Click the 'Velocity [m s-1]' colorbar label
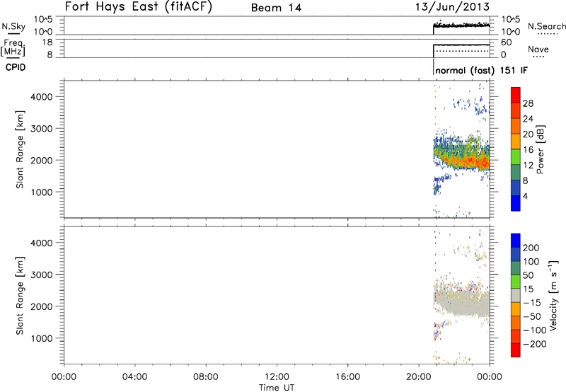The width and height of the screenshot is (566, 392). [x=553, y=295]
